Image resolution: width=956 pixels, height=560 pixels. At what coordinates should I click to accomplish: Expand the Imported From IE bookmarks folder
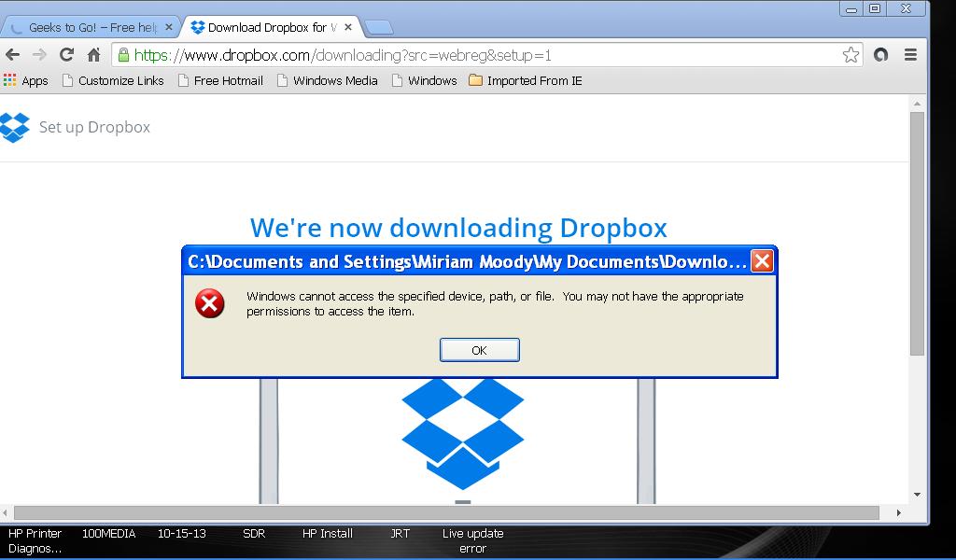[526, 80]
